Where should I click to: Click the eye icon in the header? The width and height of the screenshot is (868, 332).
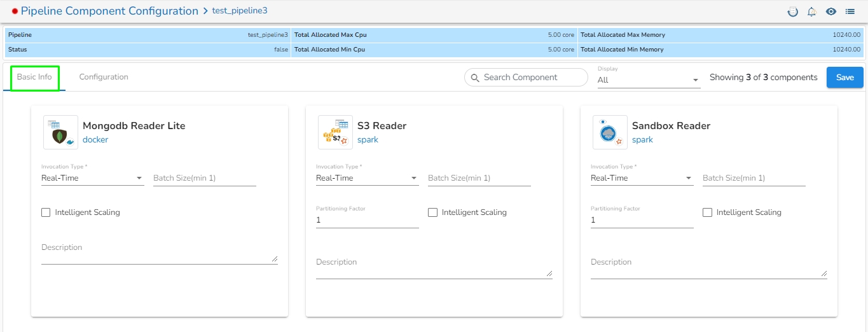[830, 11]
